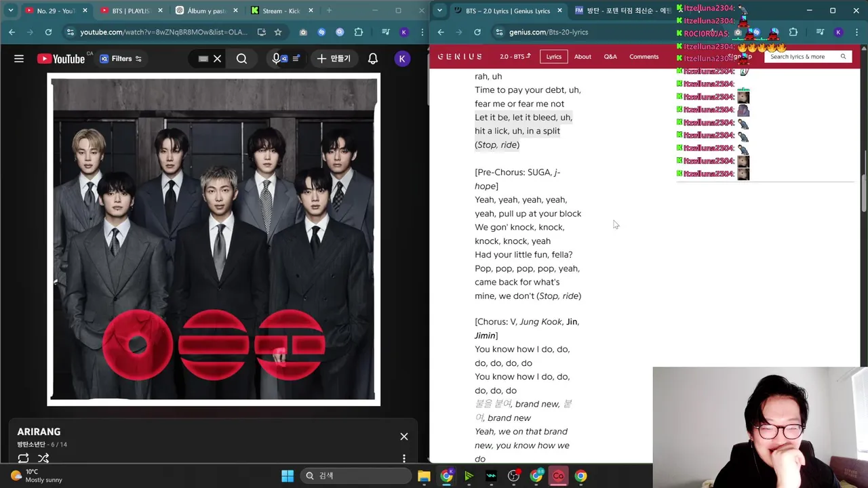868x488 pixels.
Task: Click the '불을 붙여, brand new' lyric line
Action: [523, 411]
